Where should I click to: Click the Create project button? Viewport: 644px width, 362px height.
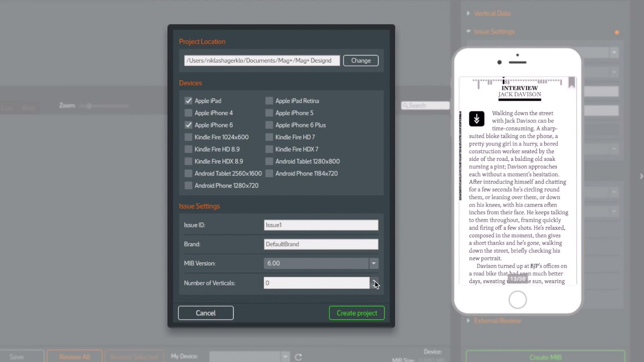point(356,313)
